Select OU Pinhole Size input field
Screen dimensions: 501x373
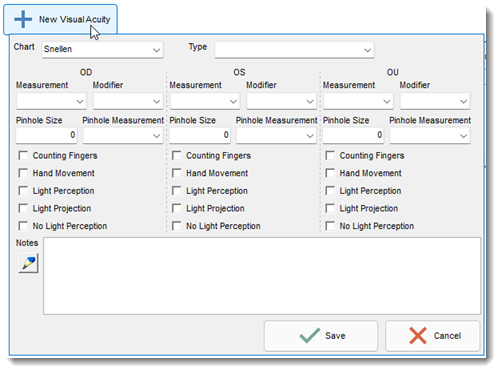tap(353, 135)
